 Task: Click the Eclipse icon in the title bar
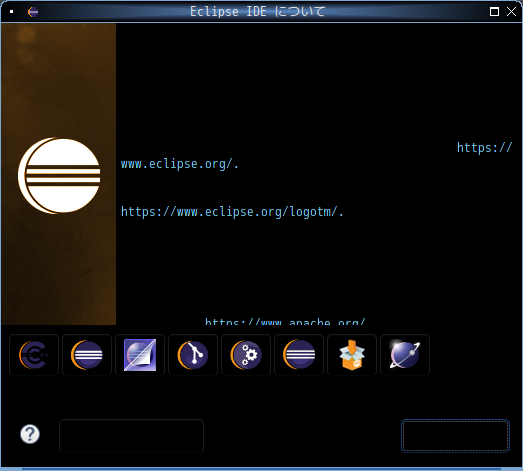click(33, 12)
